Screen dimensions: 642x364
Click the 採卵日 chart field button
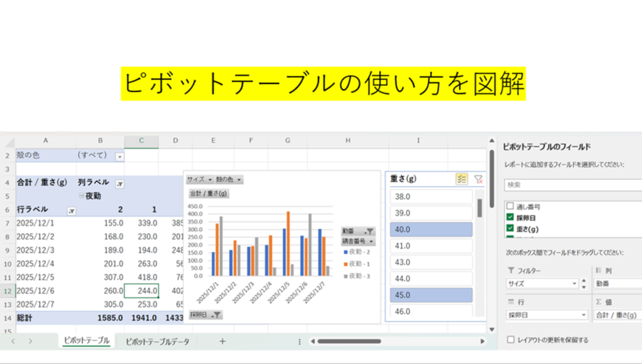click(x=206, y=315)
